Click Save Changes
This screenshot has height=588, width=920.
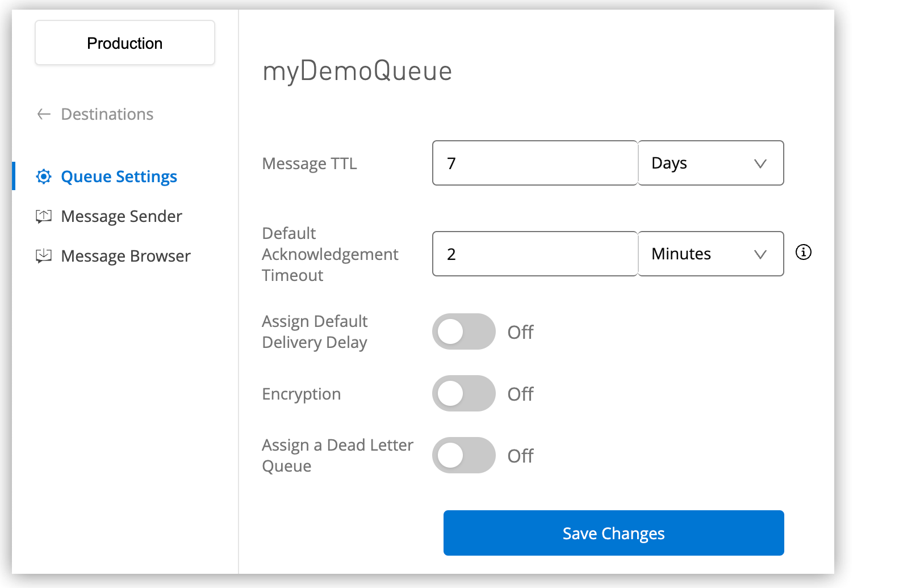[613, 533]
